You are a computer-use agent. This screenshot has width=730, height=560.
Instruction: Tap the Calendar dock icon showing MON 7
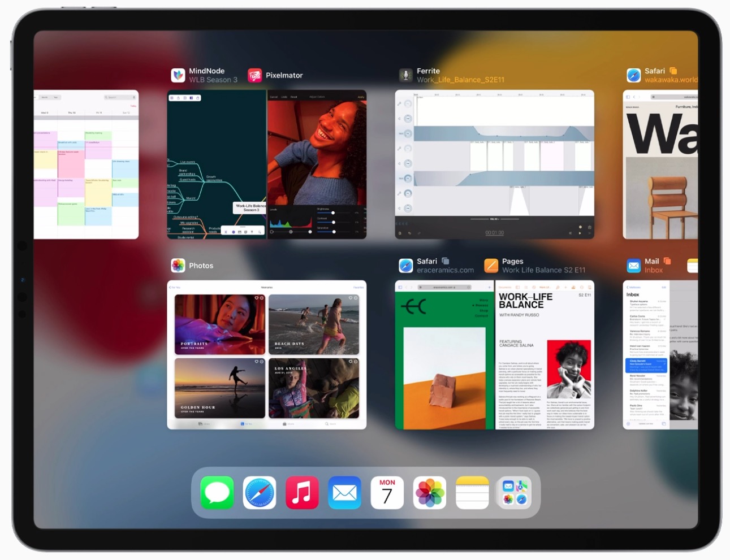tap(387, 492)
